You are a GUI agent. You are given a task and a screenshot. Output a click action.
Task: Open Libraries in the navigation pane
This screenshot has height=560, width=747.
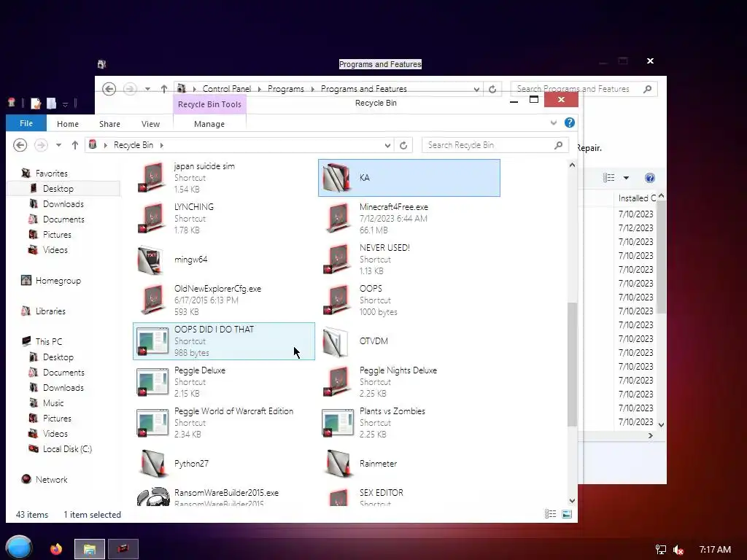[x=50, y=311]
